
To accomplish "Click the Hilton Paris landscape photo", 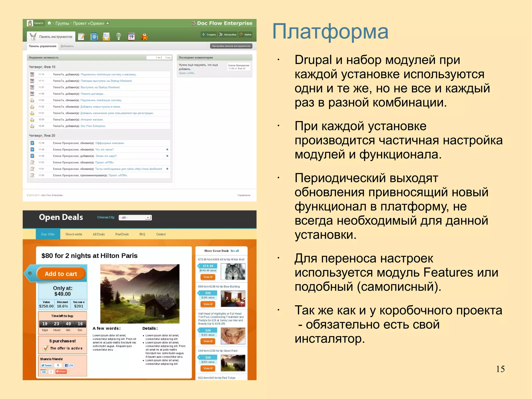I will coord(140,294).
